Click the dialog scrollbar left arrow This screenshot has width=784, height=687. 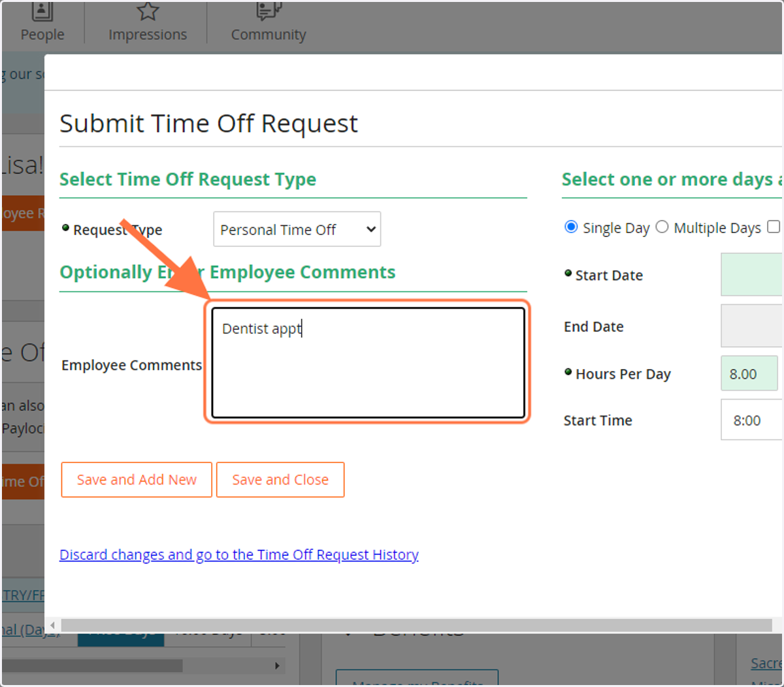point(52,626)
